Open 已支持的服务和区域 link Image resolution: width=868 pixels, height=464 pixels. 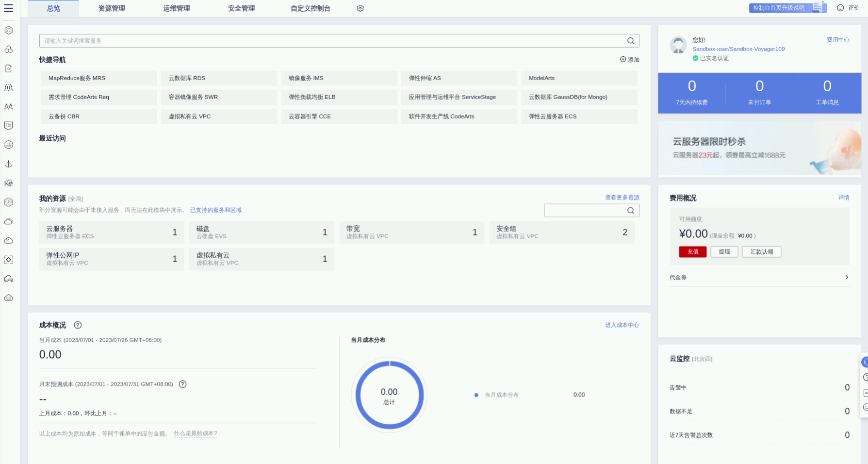point(216,210)
